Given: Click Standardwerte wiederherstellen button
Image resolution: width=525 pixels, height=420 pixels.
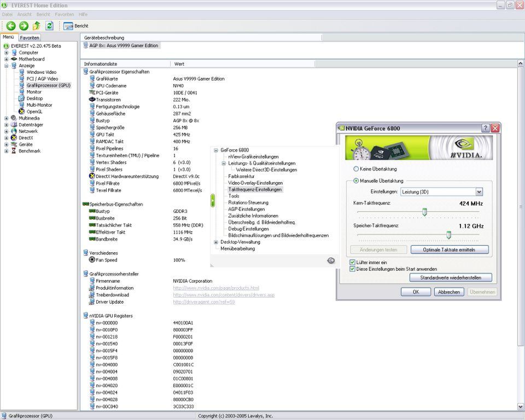Looking at the screenshot, I should (x=451, y=278).
